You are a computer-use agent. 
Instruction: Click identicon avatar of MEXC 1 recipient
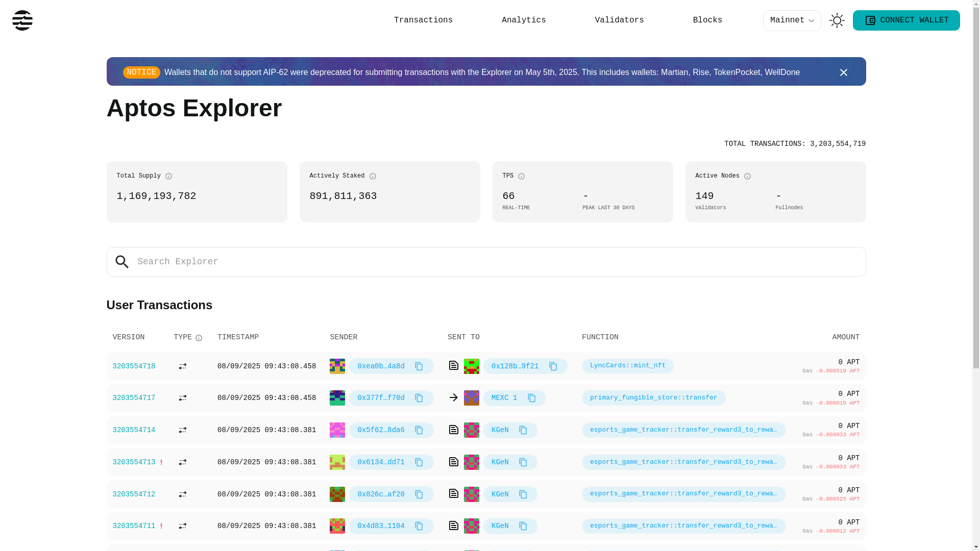point(472,398)
